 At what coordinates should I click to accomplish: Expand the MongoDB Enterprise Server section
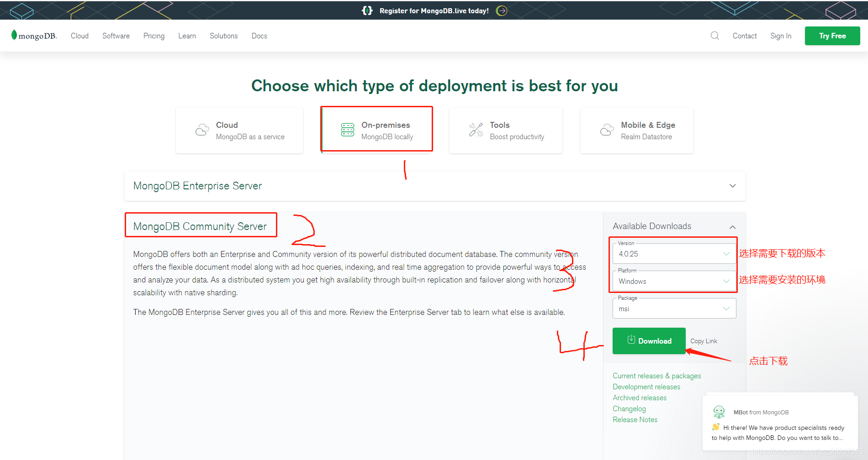[434, 186]
